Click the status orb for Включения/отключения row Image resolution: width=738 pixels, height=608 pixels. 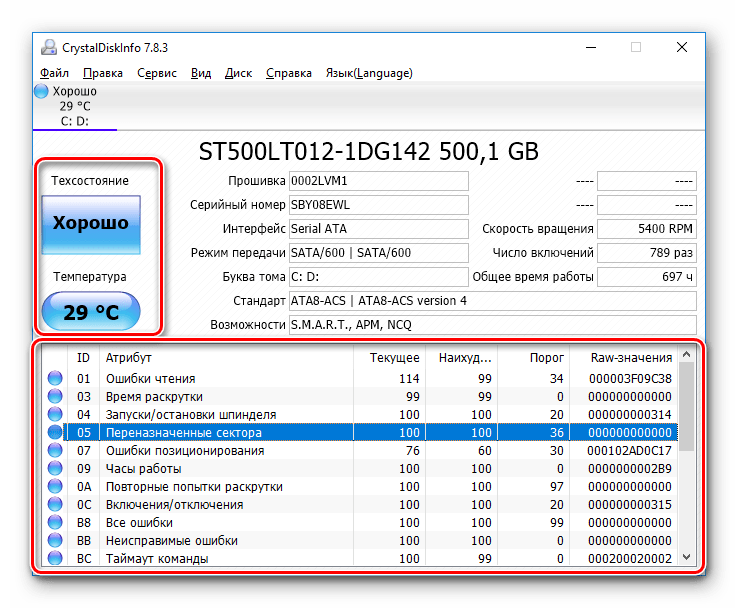pyautogui.click(x=55, y=504)
